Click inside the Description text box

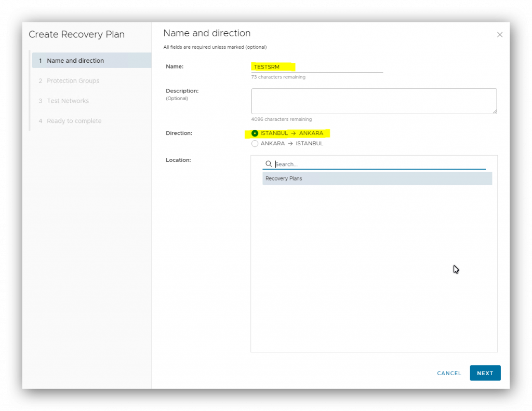click(374, 101)
